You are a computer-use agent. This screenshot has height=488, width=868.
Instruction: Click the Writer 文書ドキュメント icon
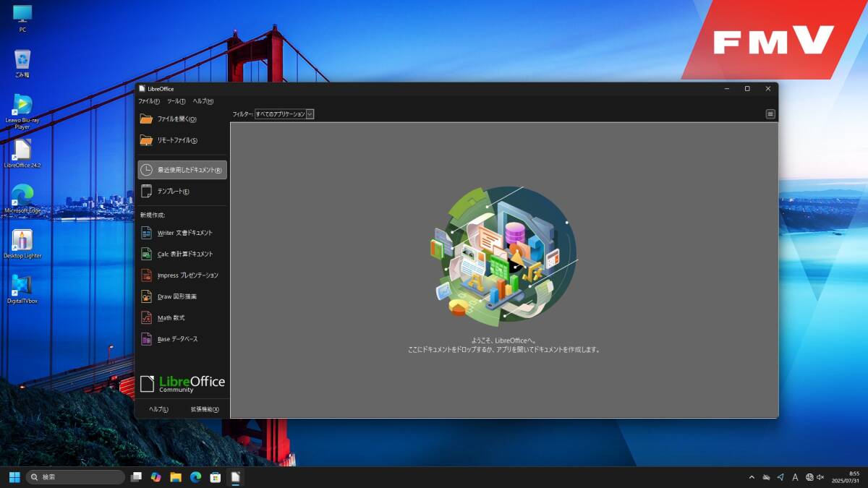pyautogui.click(x=146, y=233)
